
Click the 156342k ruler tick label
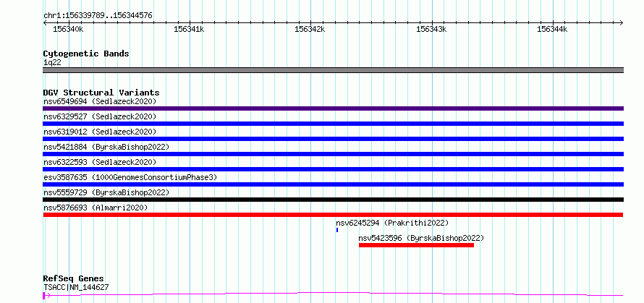310,29
